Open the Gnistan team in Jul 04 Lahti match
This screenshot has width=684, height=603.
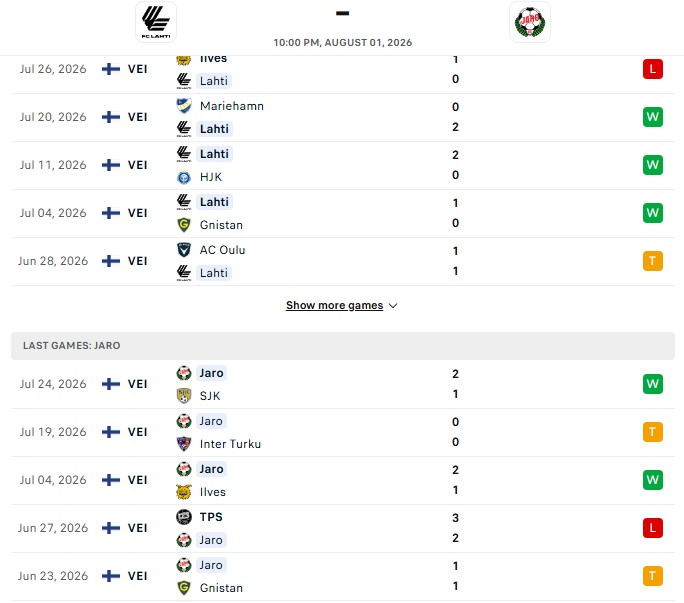pos(221,225)
